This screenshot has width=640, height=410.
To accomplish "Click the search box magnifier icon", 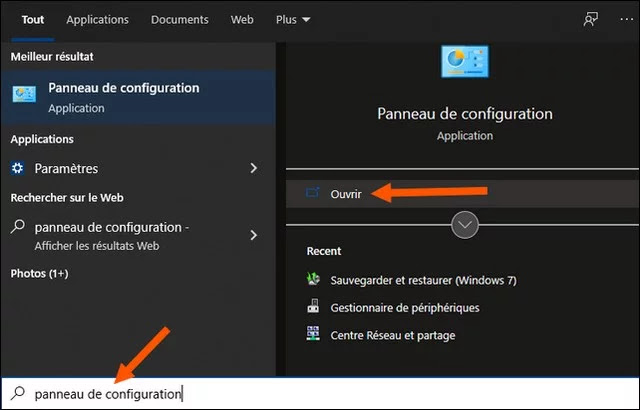I will click(x=18, y=393).
